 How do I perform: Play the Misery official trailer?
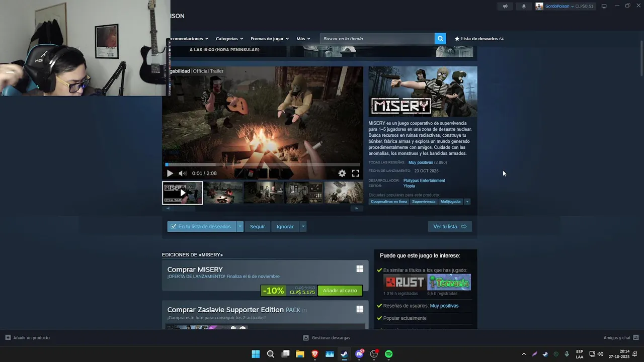click(170, 173)
